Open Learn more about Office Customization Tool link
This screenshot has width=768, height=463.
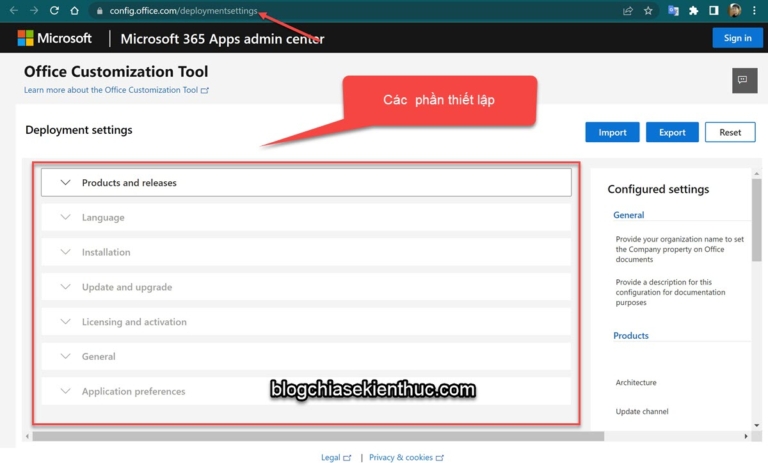pyautogui.click(x=116, y=90)
